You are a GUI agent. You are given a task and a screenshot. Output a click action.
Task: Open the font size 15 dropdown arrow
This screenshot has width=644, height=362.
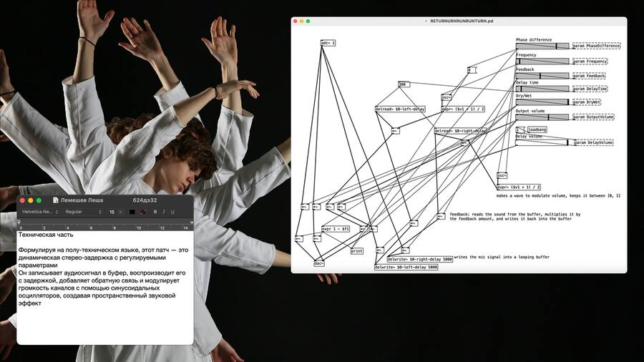pyautogui.click(x=120, y=212)
